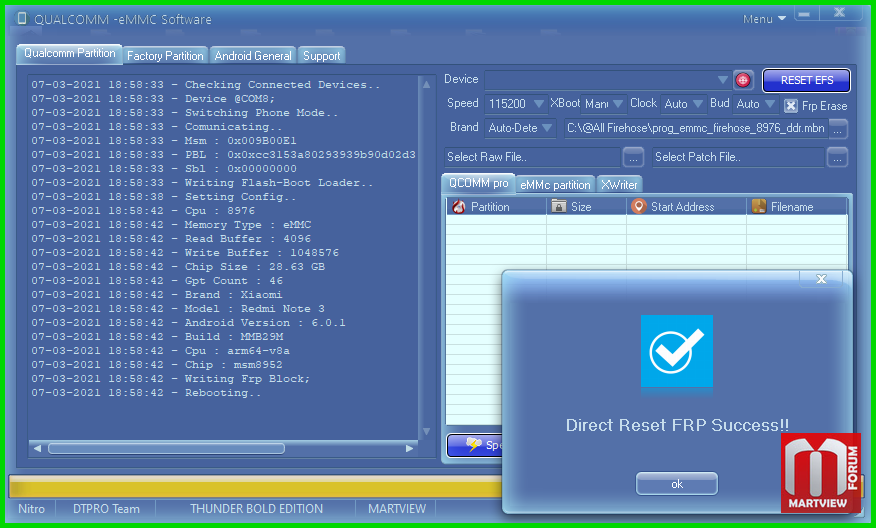Click the log scroll up arrow
This screenshot has height=528, width=876.
click(426, 84)
